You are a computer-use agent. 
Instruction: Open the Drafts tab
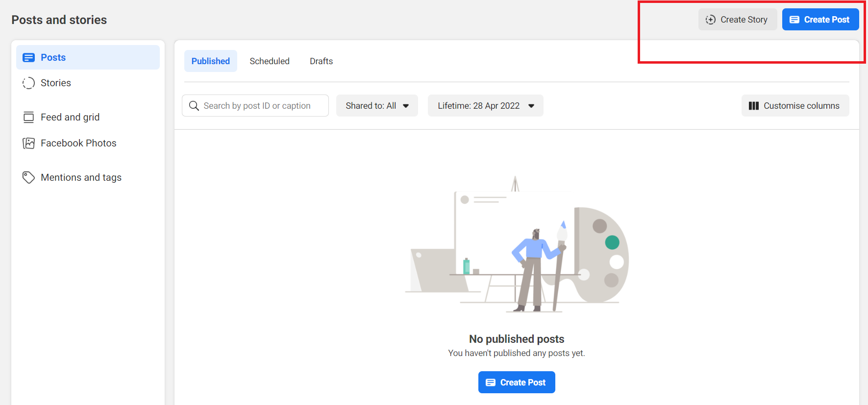click(x=321, y=61)
